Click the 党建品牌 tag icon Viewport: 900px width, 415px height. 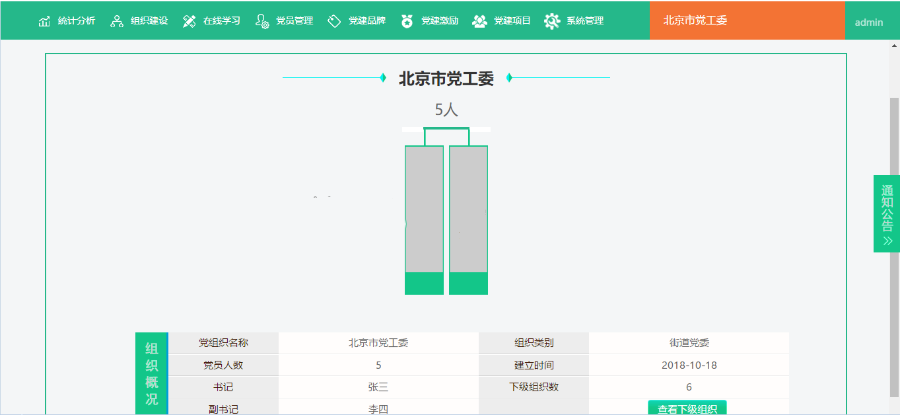click(335, 22)
